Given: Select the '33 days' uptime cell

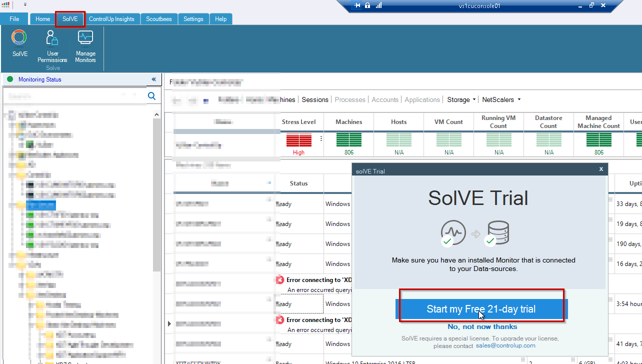Looking at the screenshot, I should click(628, 204).
